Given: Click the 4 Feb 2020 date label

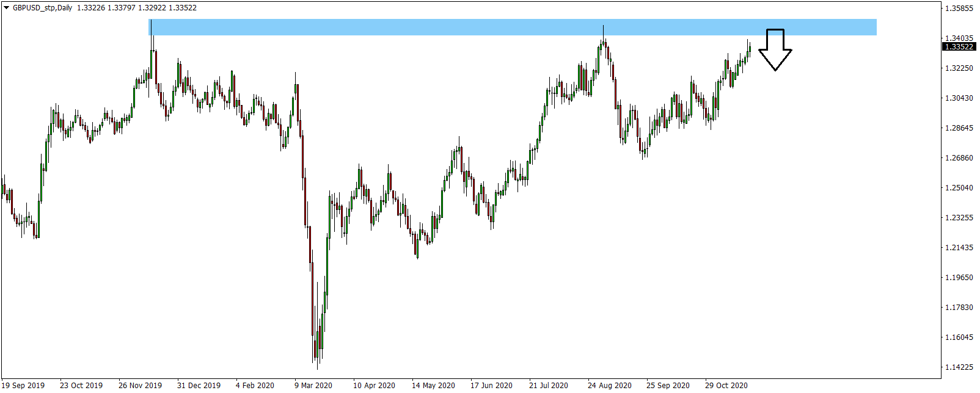Looking at the screenshot, I should [x=255, y=386].
